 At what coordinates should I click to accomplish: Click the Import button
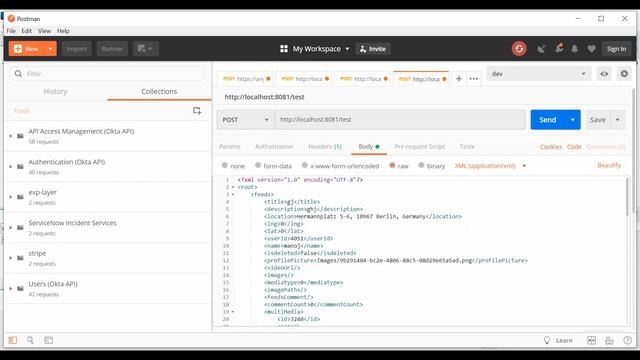tap(76, 49)
